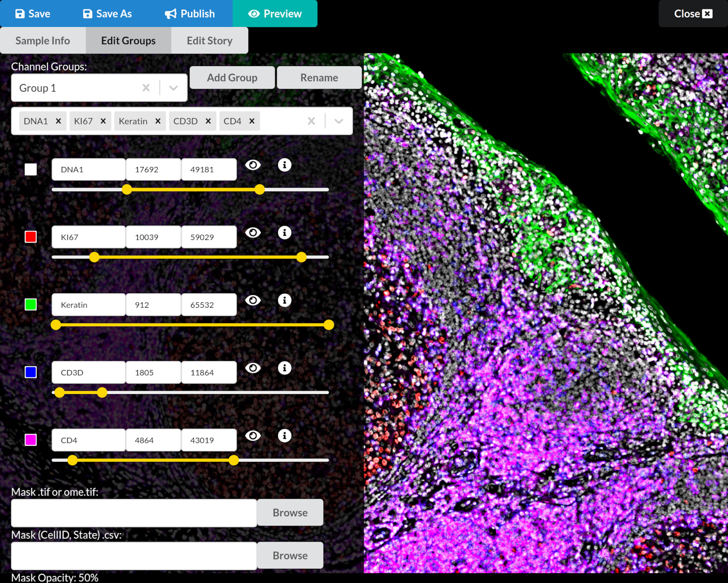The width and height of the screenshot is (728, 583).
Task: Open the white DNA1 color swatch
Action: tap(30, 169)
